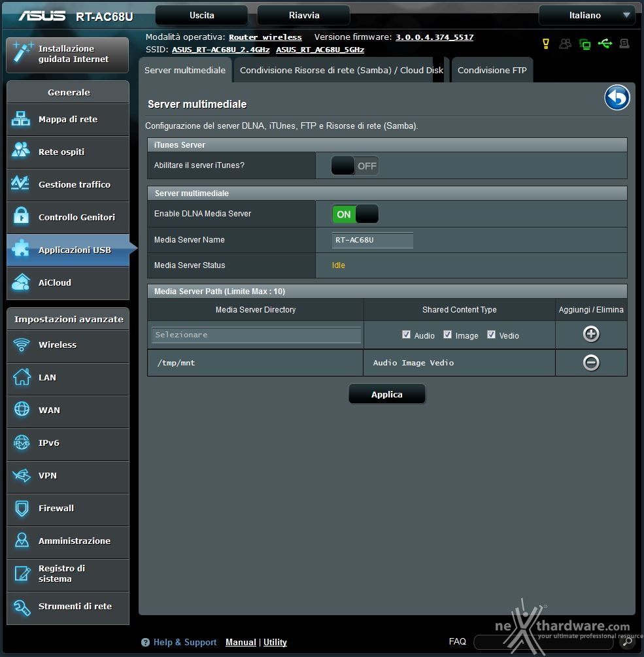
Task: Click the Installazione guidata Internet label
Action: click(x=73, y=54)
